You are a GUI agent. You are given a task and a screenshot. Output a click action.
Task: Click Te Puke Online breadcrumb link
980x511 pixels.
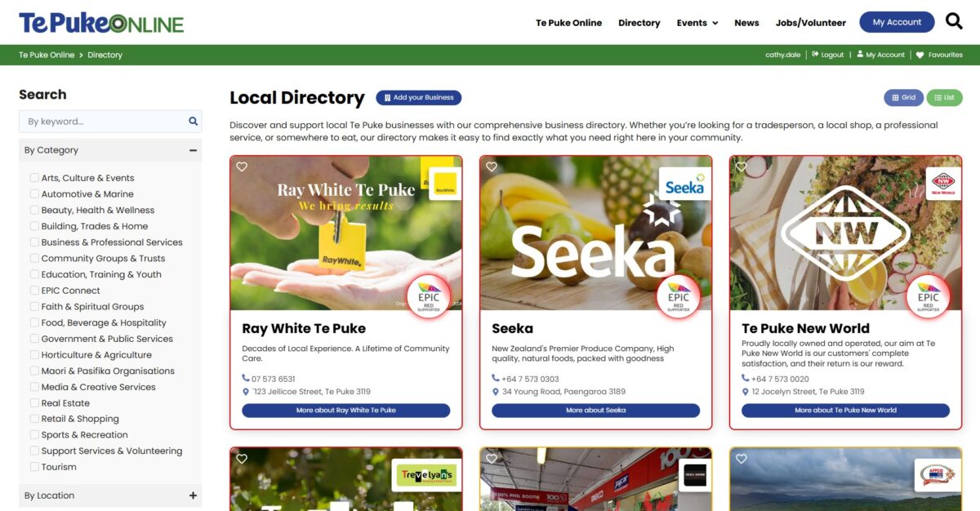pyautogui.click(x=47, y=55)
